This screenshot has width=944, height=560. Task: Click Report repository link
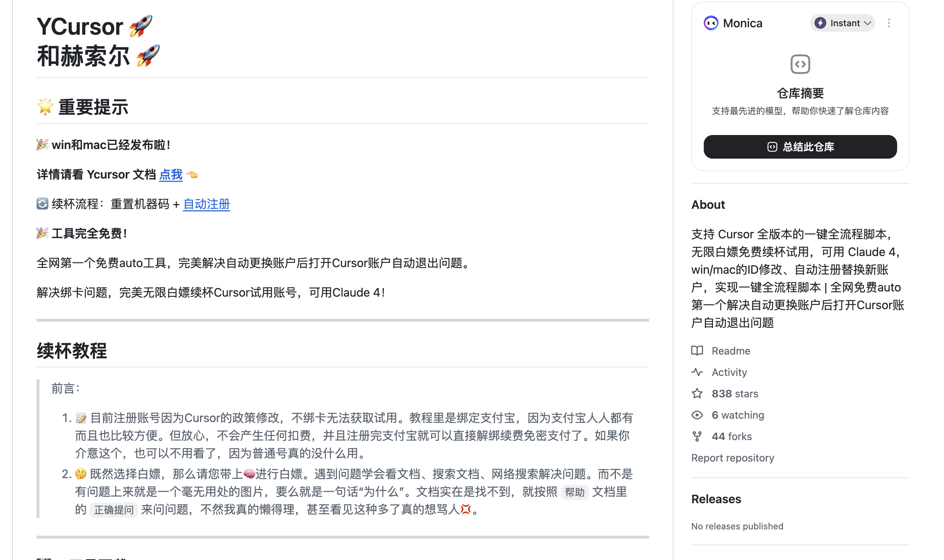732,458
